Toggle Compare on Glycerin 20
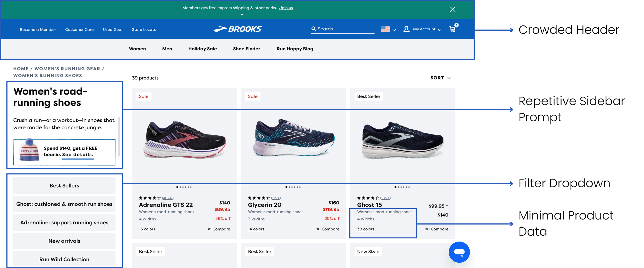Viewport: 644px width, 268px height. pyautogui.click(x=327, y=229)
